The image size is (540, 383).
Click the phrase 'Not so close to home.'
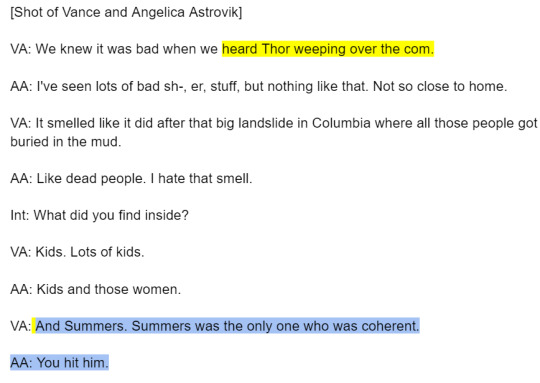[440, 86]
